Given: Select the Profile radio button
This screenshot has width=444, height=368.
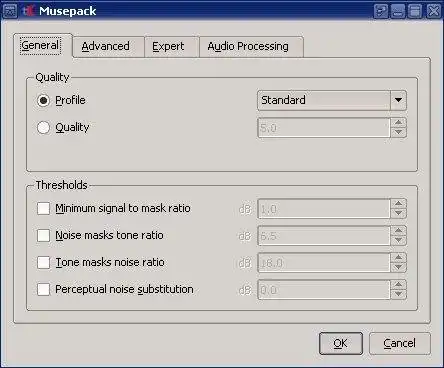Looking at the screenshot, I should click(43, 100).
